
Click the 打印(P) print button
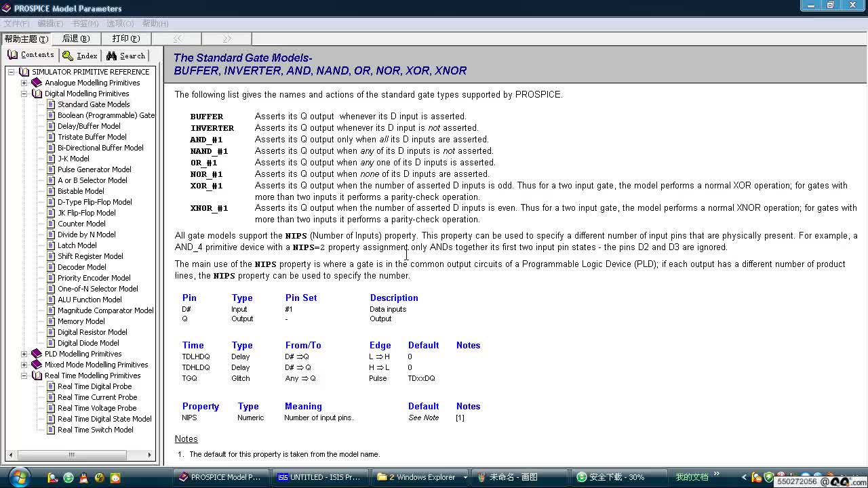point(126,39)
